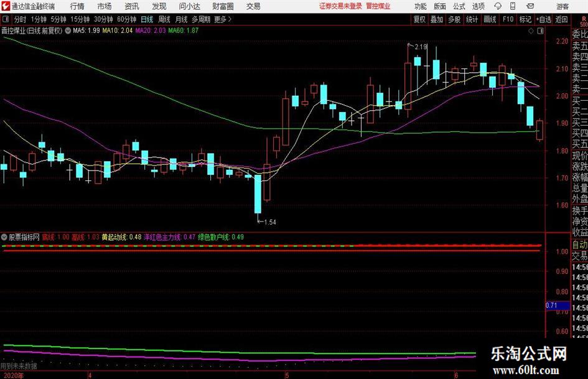Click the MA60: 1.87 indicator label
This screenshot has height=379, width=588.
tap(184, 30)
